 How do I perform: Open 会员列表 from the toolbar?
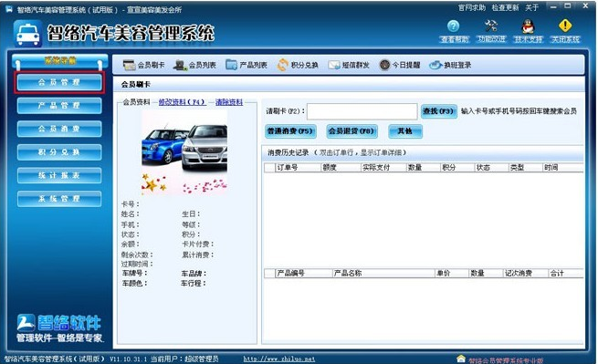194,65
